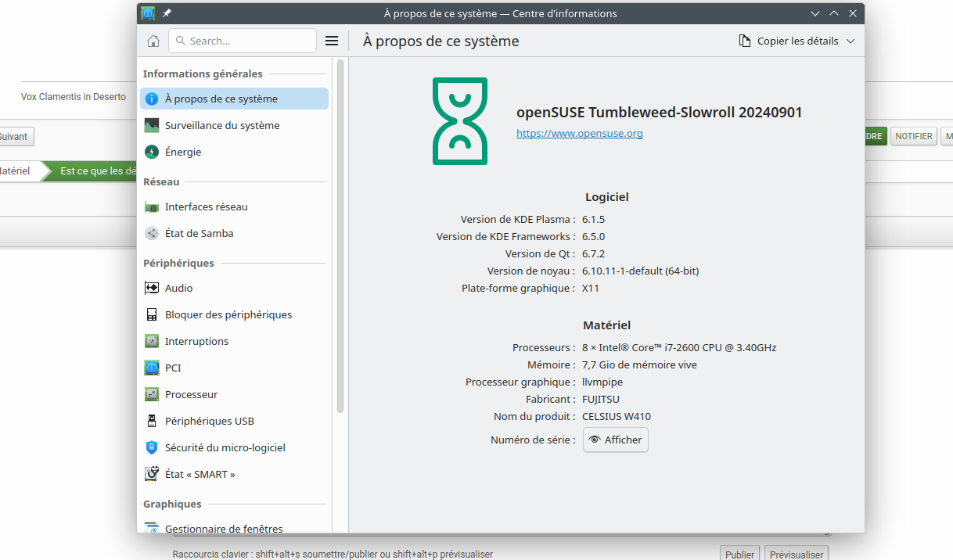This screenshot has height=560, width=953.
Task: Open the hamburger menu icon
Action: click(332, 41)
